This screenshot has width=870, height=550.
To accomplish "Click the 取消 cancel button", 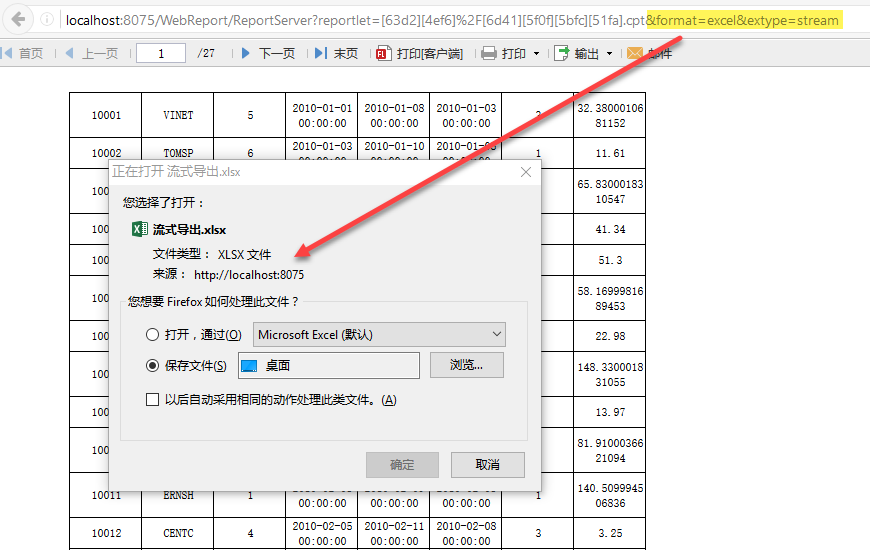I will pyautogui.click(x=488, y=465).
